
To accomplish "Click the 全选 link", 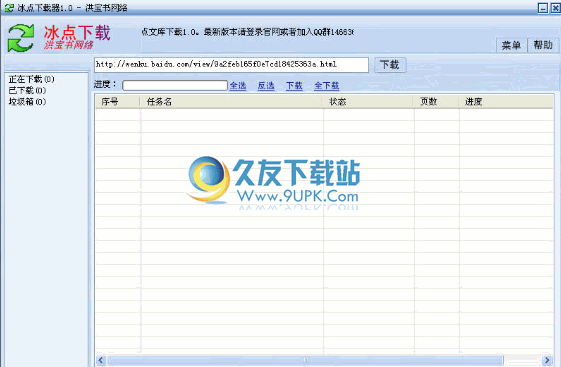I will tap(238, 85).
